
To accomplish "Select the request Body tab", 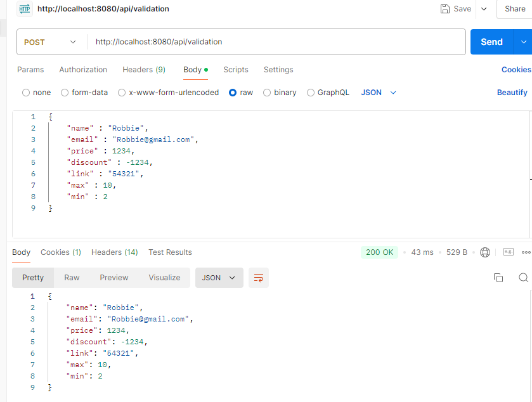I will (x=195, y=70).
